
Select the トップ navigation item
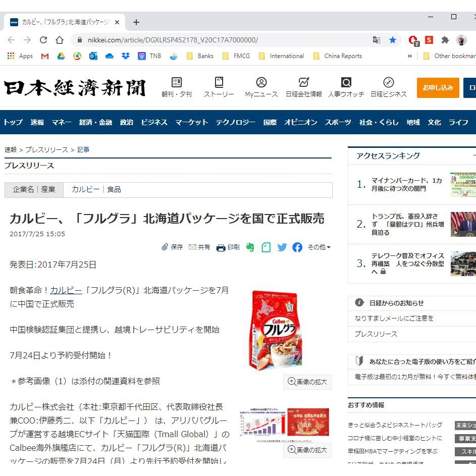(13, 122)
